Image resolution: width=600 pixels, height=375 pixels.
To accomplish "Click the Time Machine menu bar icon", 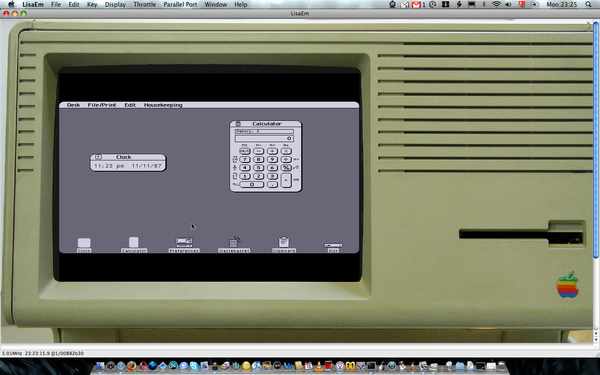I will [432, 5].
